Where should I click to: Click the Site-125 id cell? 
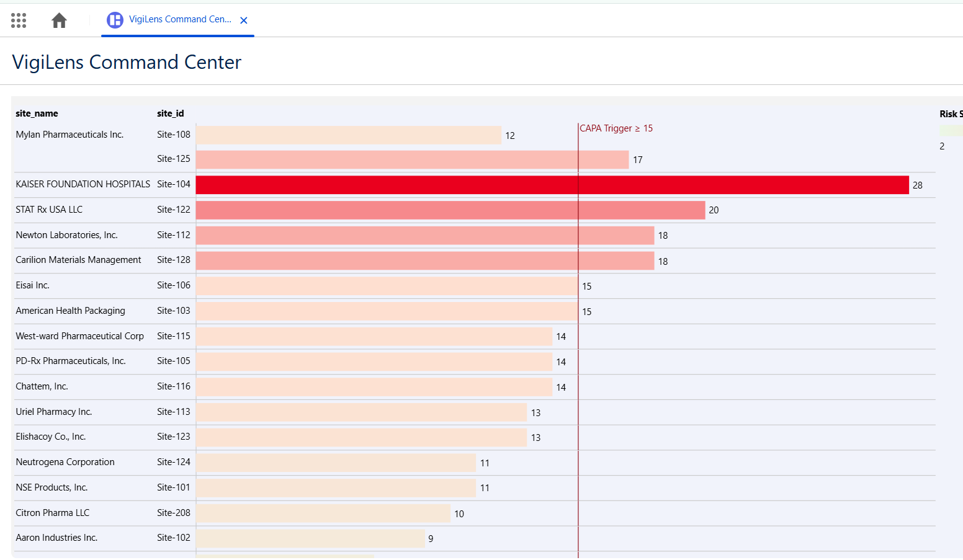(x=174, y=159)
